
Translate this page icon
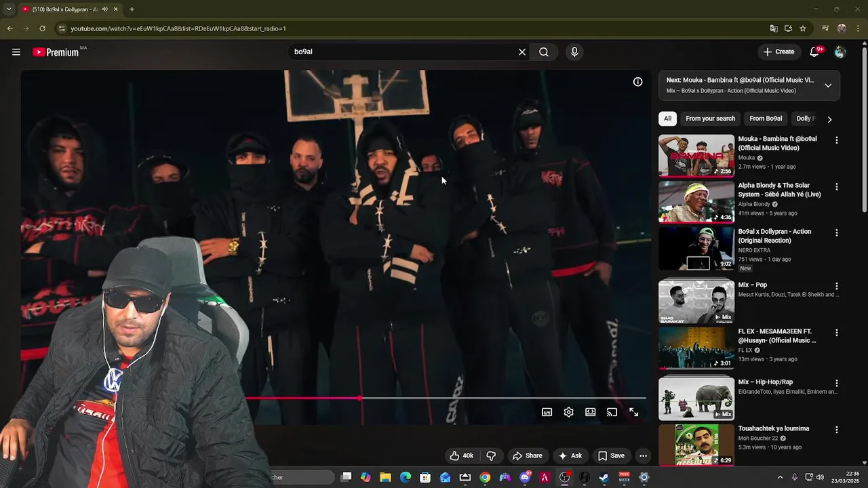coord(774,28)
